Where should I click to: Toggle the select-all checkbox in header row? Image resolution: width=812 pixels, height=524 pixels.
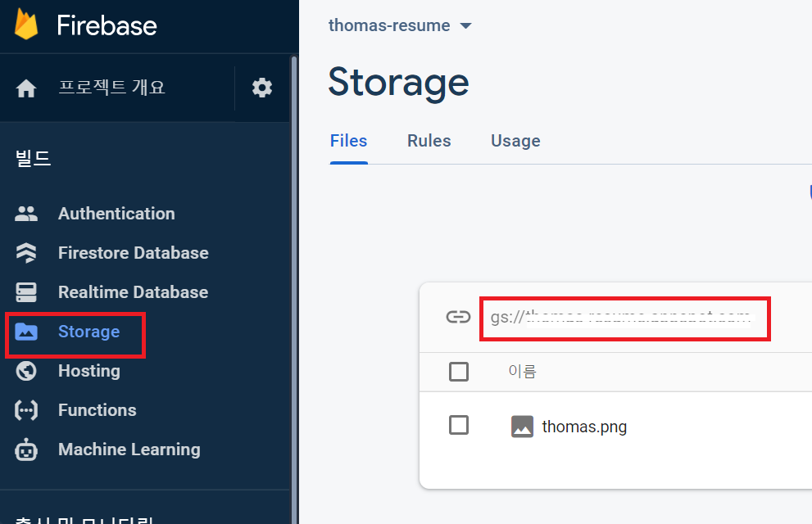(x=459, y=372)
